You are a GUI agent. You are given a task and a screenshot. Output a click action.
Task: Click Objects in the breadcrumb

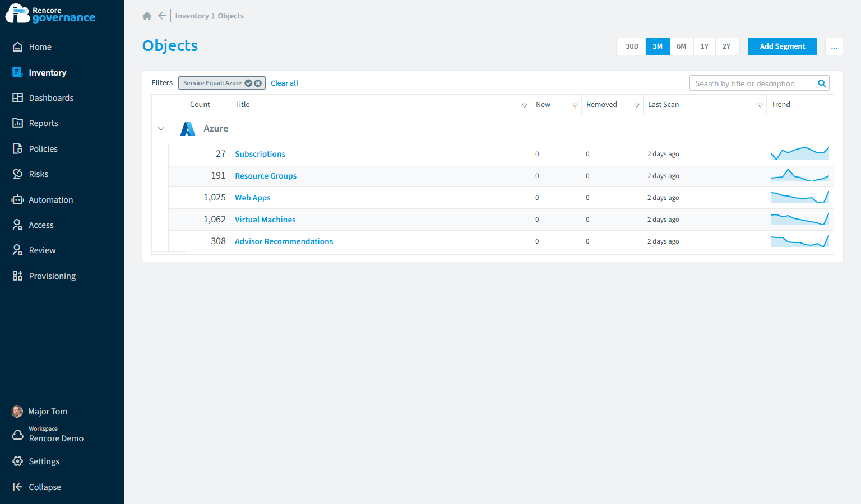[x=231, y=16]
